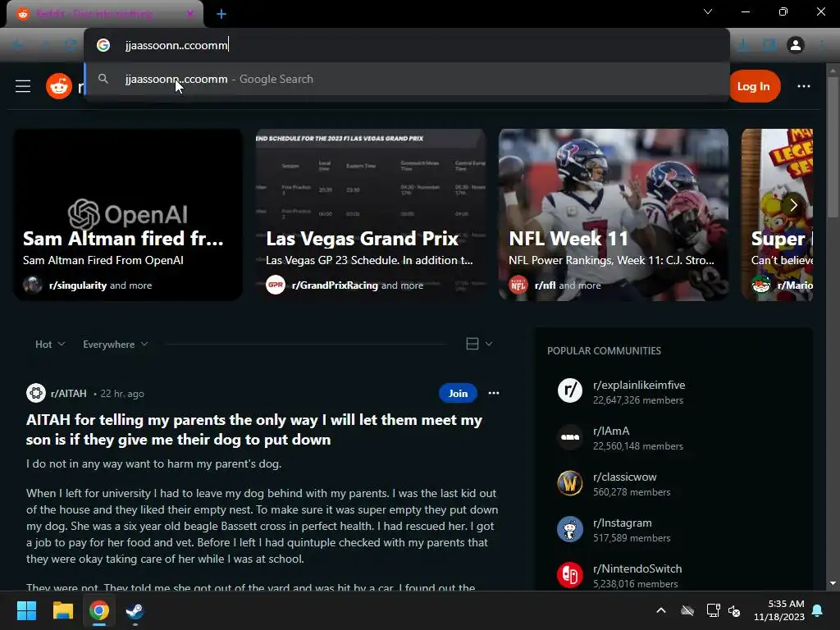Open r/explainlikeimfive in Popular Communities

point(638,386)
